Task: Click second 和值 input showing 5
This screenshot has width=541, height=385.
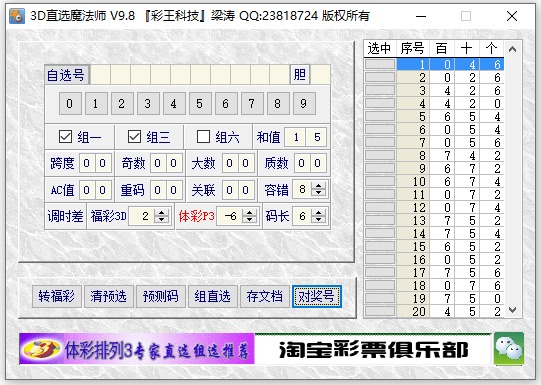Action: pos(316,137)
